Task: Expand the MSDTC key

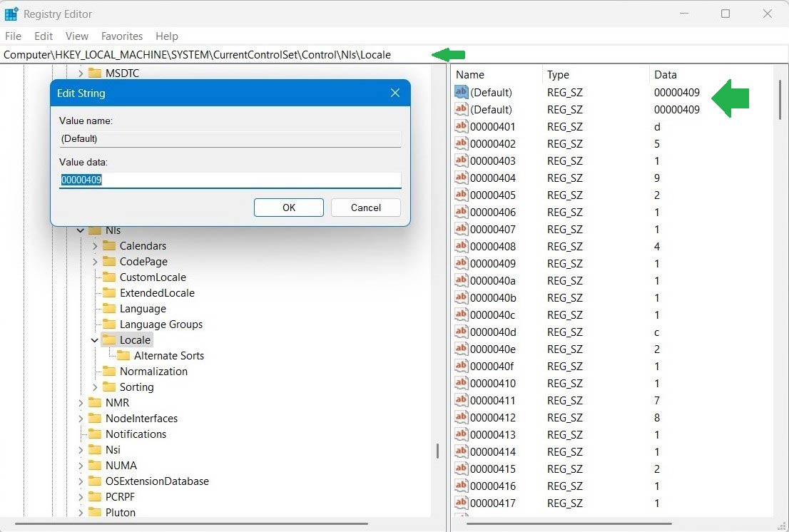Action: [81, 73]
